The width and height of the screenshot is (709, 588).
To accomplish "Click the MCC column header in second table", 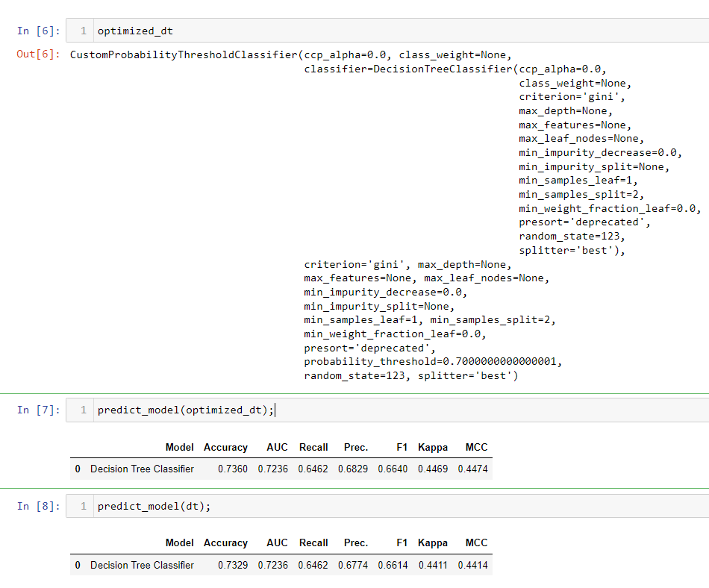I will pyautogui.click(x=476, y=542).
